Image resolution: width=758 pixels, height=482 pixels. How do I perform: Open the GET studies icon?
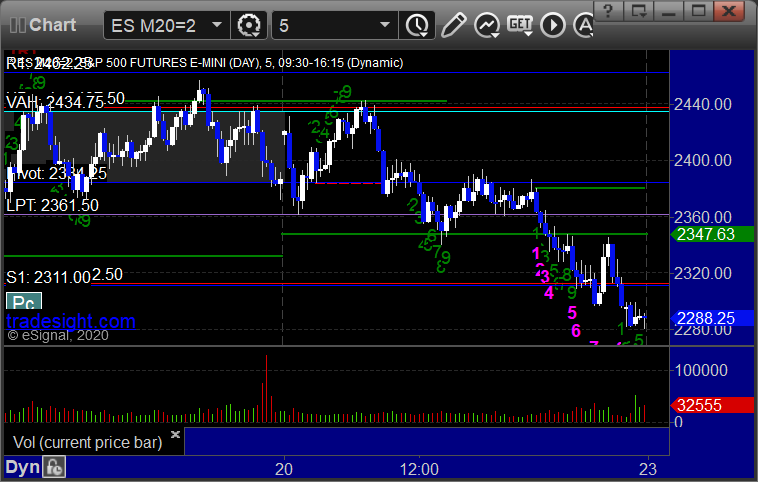click(520, 25)
